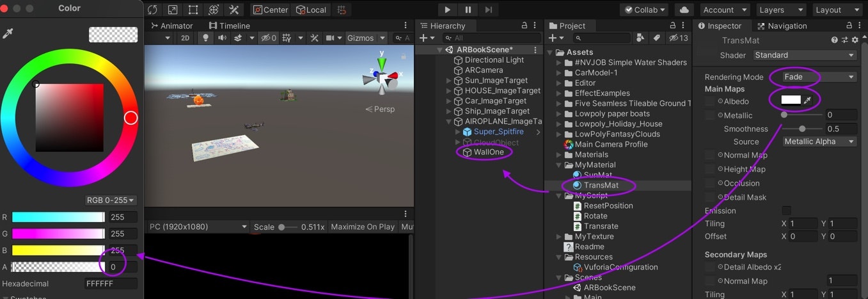Image resolution: width=868 pixels, height=299 pixels.
Task: Toggle Center pivot mode
Action: tap(271, 10)
